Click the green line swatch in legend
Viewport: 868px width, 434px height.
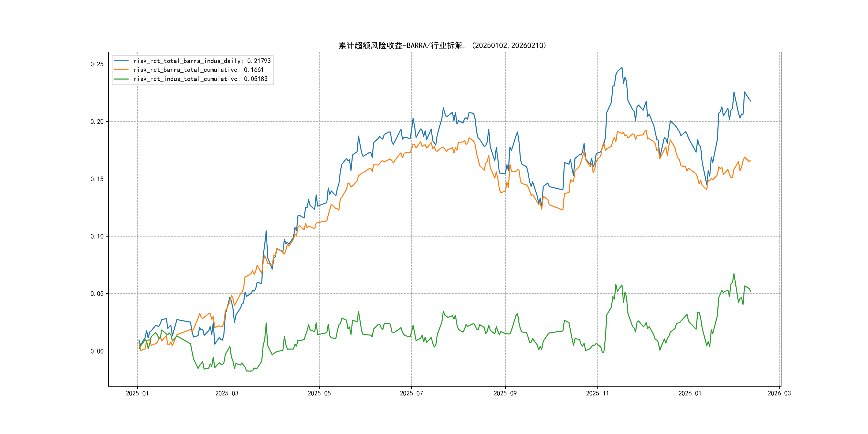121,79
